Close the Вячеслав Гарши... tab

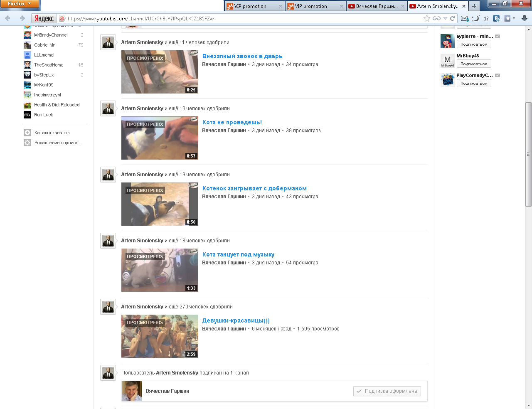(x=403, y=6)
